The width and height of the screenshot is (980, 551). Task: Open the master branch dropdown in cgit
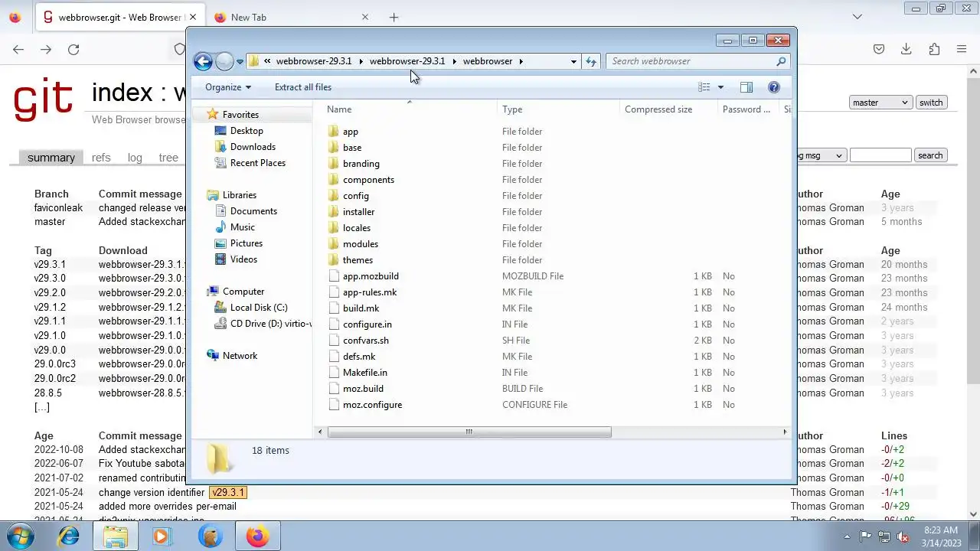880,103
